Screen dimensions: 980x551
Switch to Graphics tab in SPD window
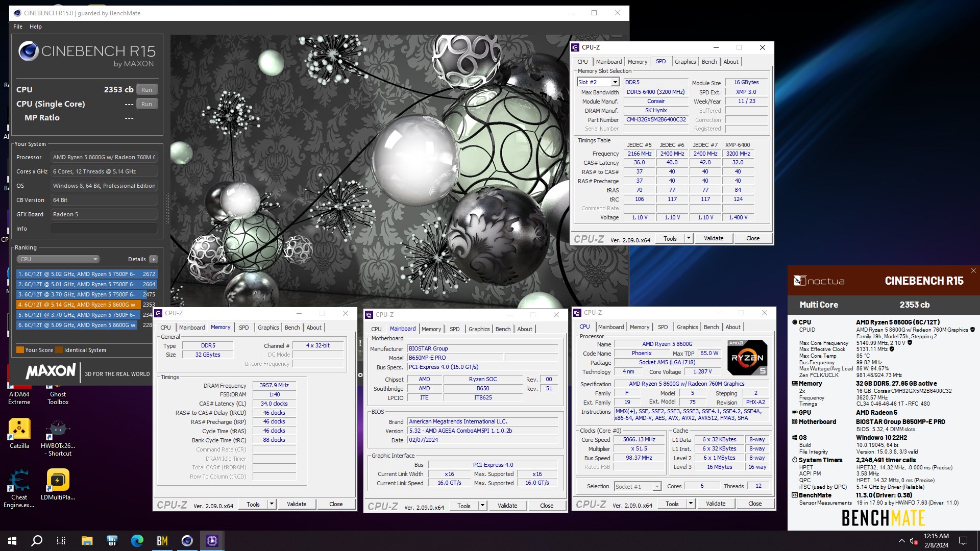(685, 62)
